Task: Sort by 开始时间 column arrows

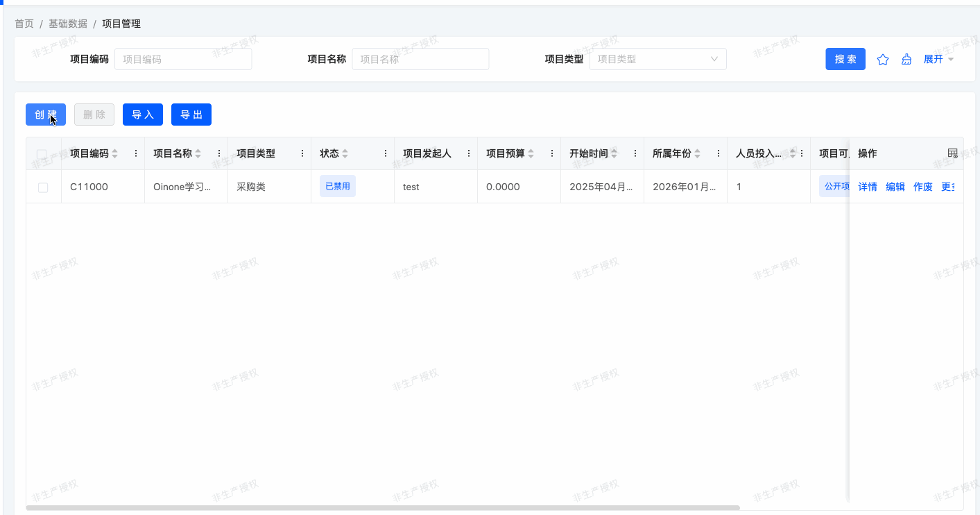Action: (614, 153)
